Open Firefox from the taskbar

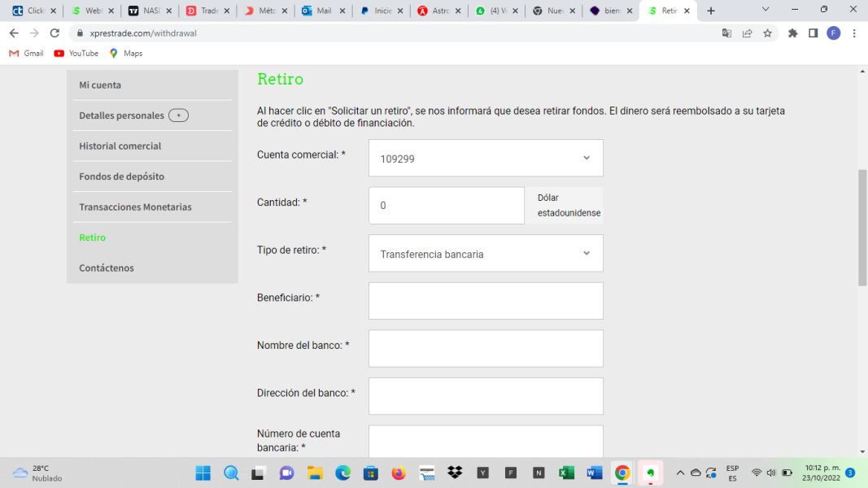click(398, 473)
